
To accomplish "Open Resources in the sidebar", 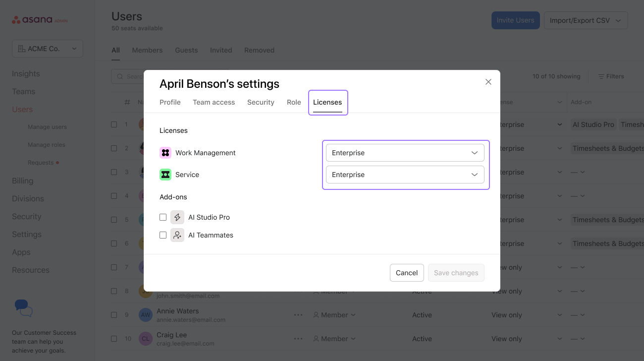I will click(31, 270).
